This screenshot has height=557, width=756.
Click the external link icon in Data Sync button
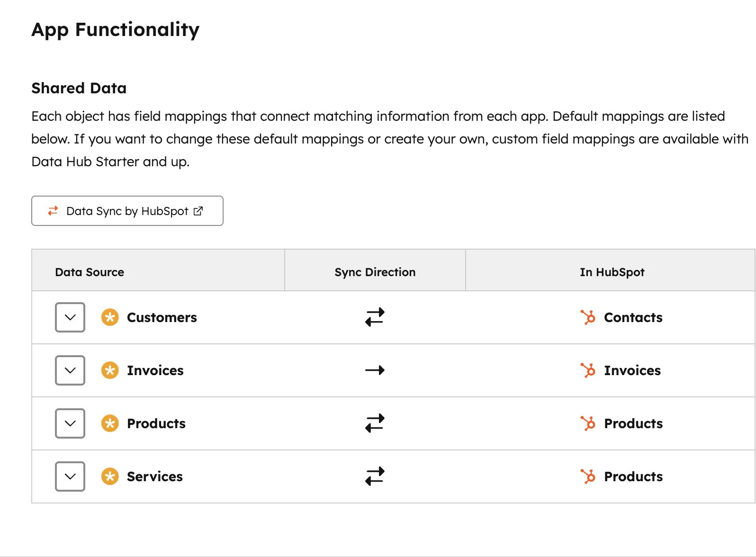(198, 211)
